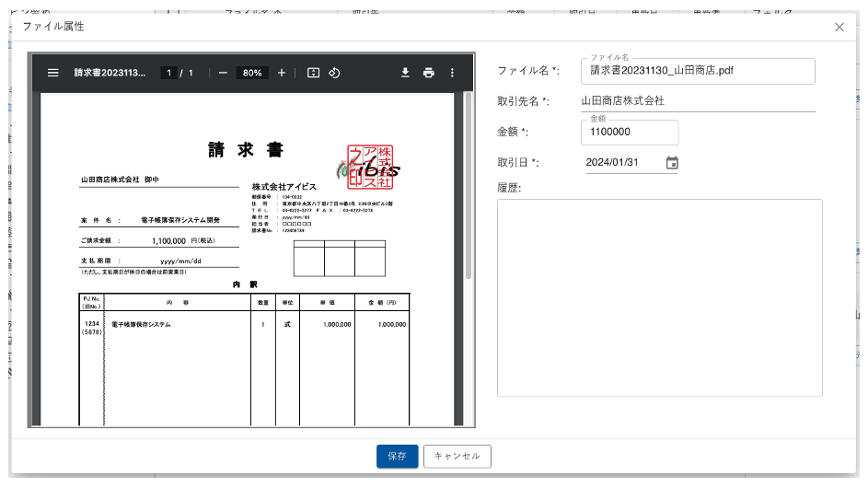This screenshot has height=487, width=868.
Task: Open the PDF viewer more actions menu
Action: (x=452, y=73)
